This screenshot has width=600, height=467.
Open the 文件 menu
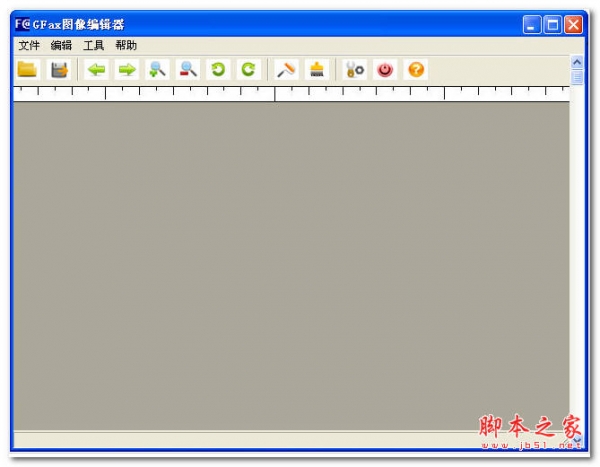point(29,46)
